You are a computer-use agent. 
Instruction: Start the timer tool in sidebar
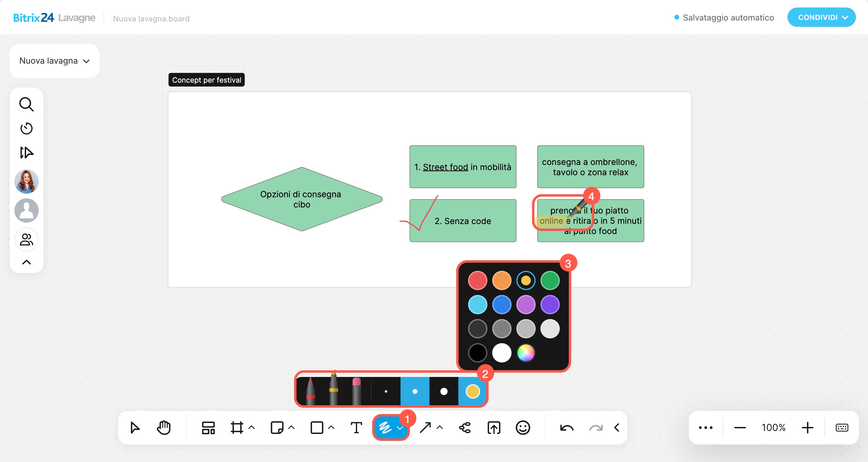tap(26, 128)
